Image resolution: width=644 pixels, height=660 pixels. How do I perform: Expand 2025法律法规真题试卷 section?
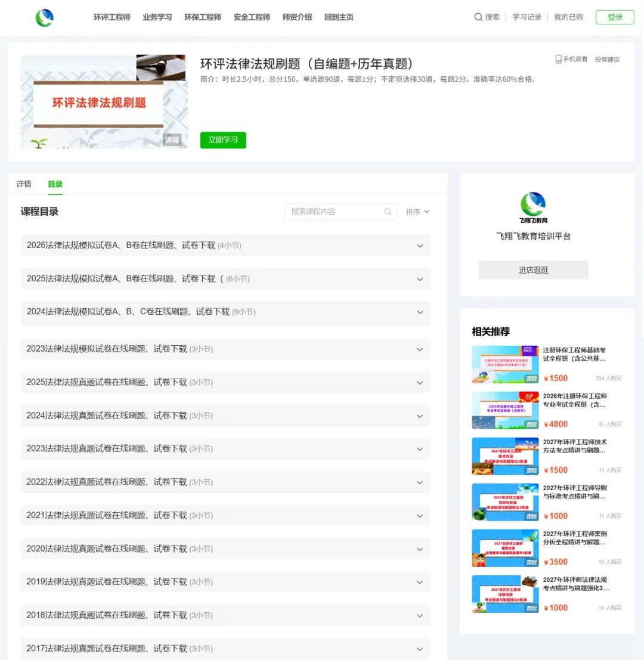tap(225, 382)
